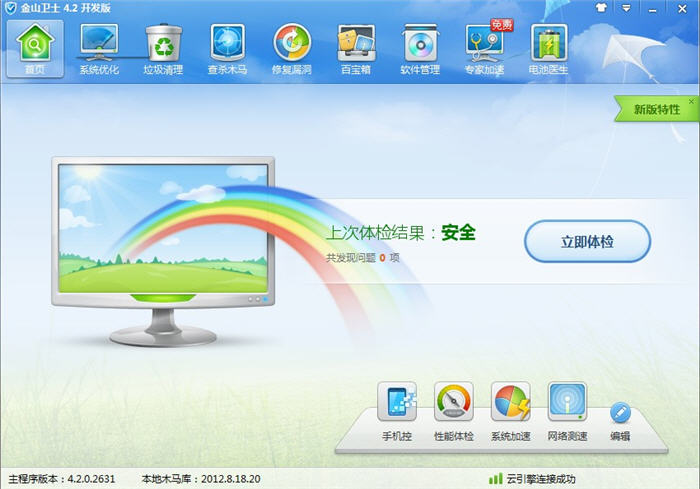Screen dimensions: 700x489
Task: Open 软件管理 software manager
Action: [420, 49]
